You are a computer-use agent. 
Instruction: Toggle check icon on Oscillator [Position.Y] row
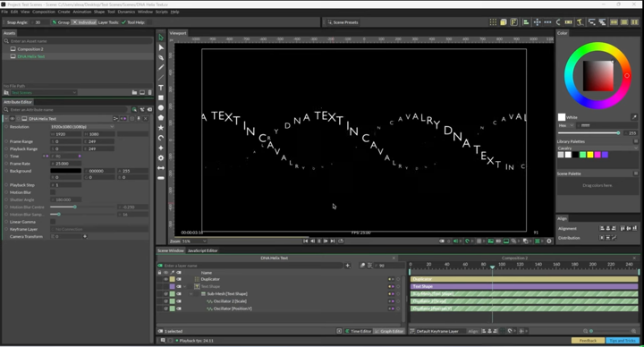coord(166,309)
